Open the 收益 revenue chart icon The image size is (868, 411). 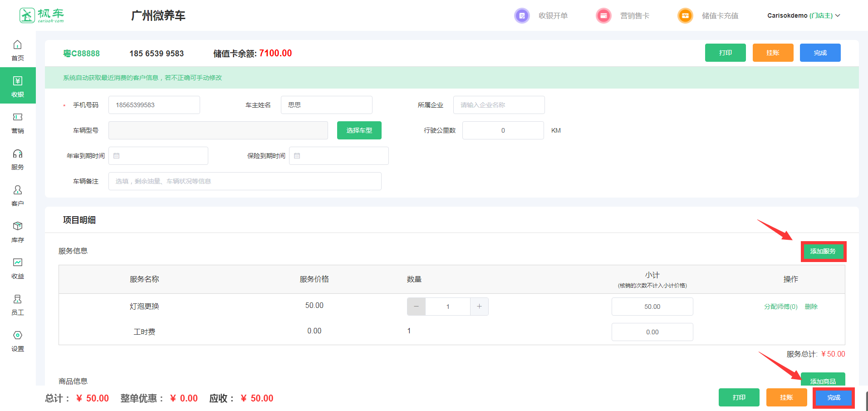tap(18, 262)
